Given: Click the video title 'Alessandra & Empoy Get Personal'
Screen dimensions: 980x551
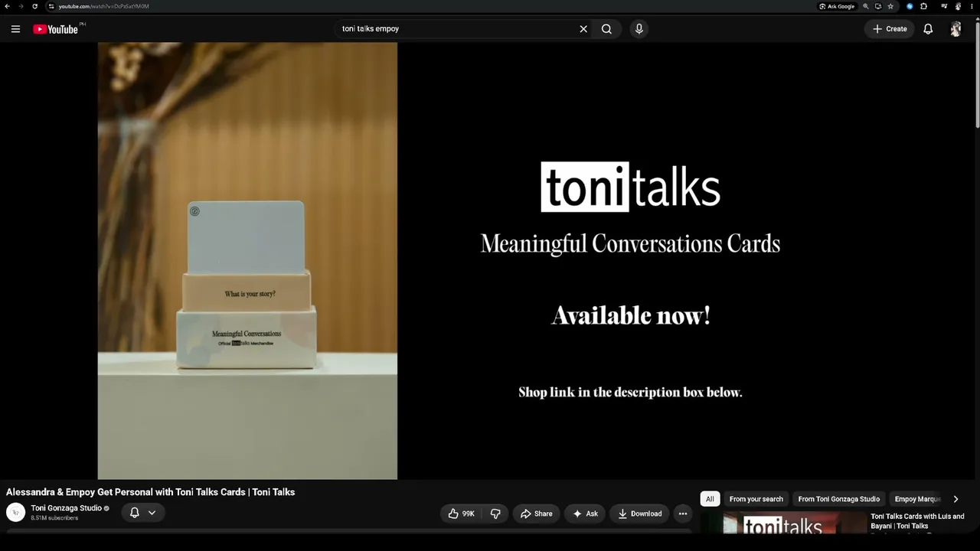Looking at the screenshot, I should click(150, 492).
